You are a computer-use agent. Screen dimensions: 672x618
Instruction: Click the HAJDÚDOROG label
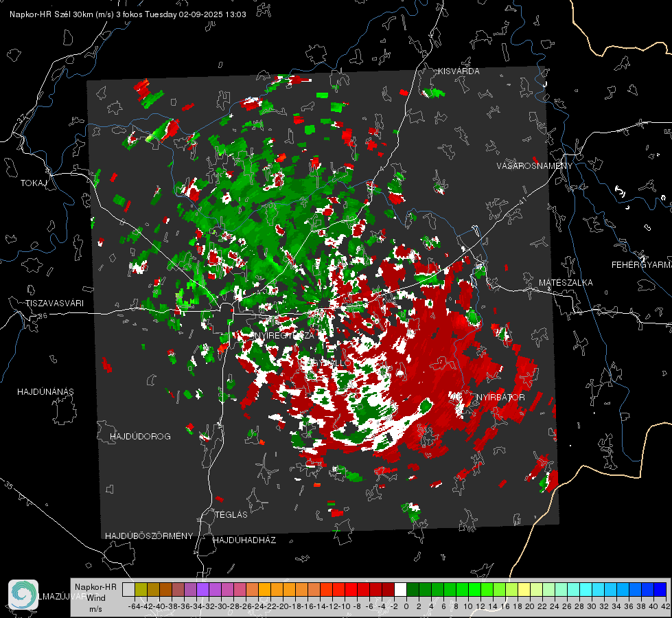[140, 437]
